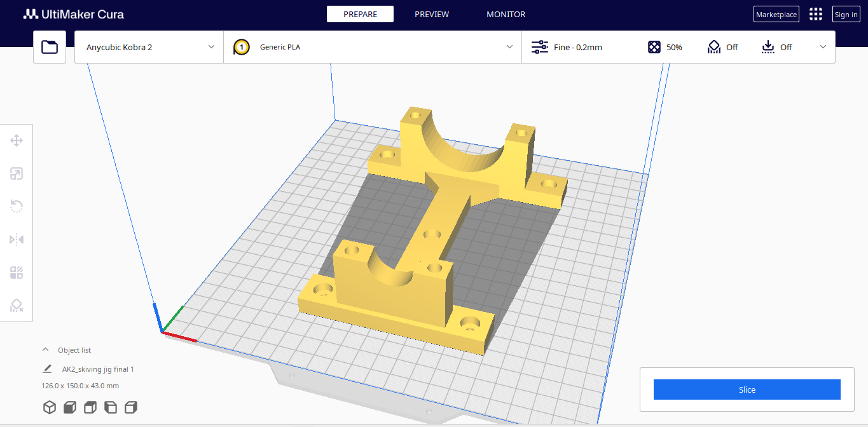
Task: Click the Support Off setting indicator
Action: coord(723,47)
